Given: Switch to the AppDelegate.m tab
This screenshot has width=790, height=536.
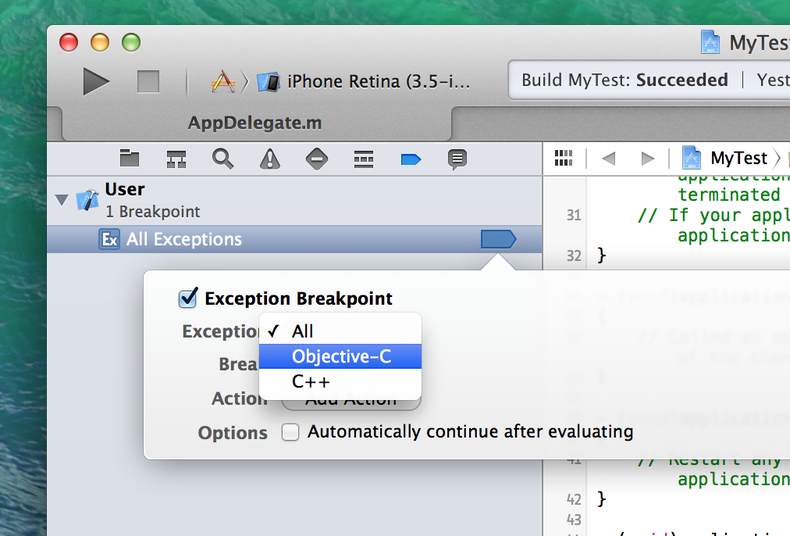Looking at the screenshot, I should (255, 123).
